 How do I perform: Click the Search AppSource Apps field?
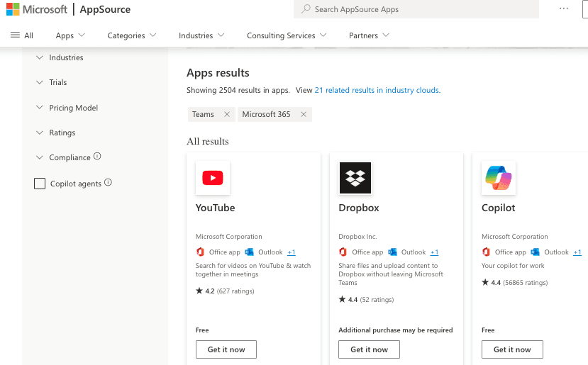point(416,9)
